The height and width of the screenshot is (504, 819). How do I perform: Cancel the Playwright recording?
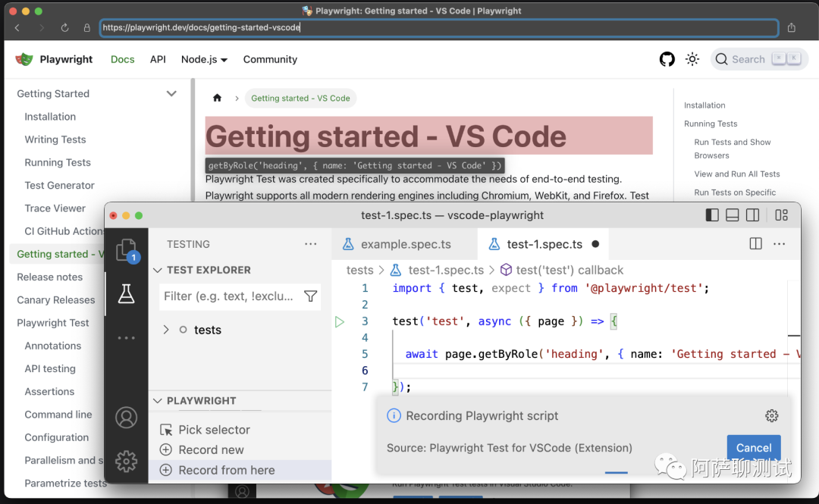coord(754,448)
